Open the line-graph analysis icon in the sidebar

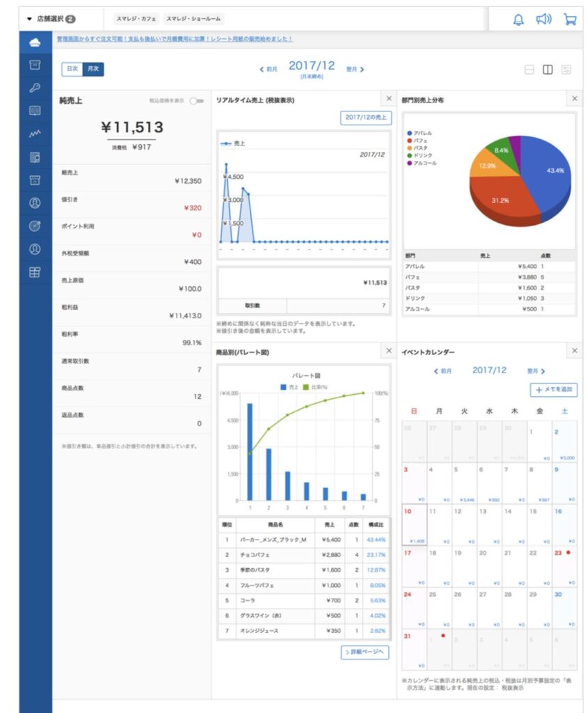click(x=35, y=134)
